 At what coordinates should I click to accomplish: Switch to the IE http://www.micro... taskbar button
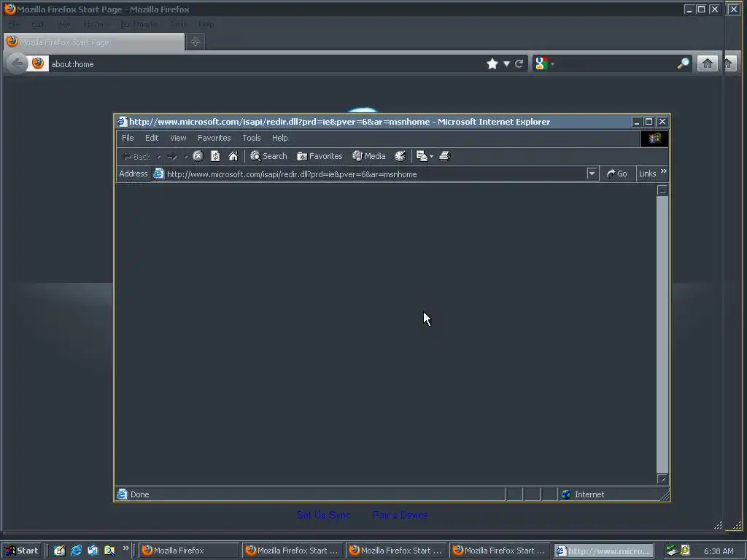[x=603, y=551]
